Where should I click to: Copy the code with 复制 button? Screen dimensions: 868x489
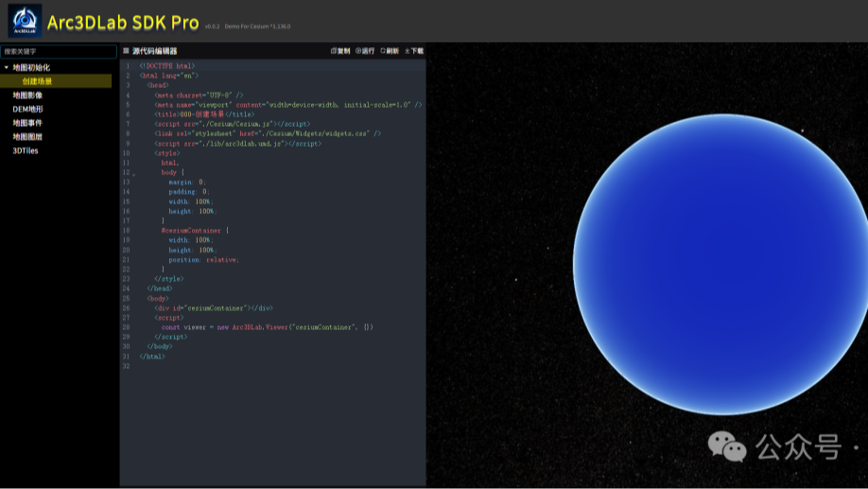click(340, 51)
